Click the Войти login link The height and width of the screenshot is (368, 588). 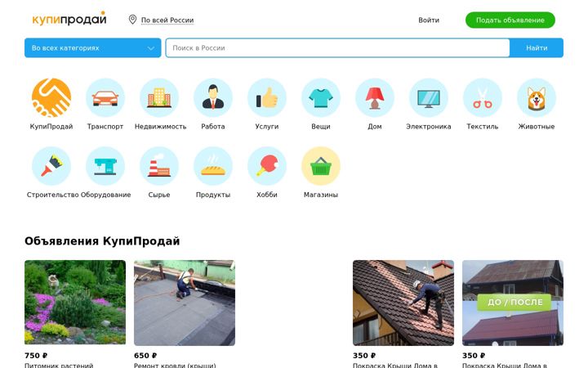pyautogui.click(x=429, y=20)
